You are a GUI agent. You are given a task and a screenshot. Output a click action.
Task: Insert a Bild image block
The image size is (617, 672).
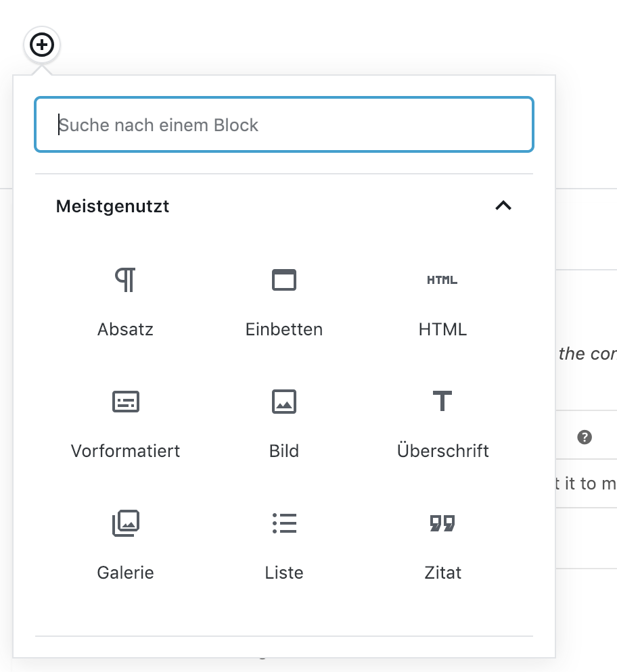284,423
